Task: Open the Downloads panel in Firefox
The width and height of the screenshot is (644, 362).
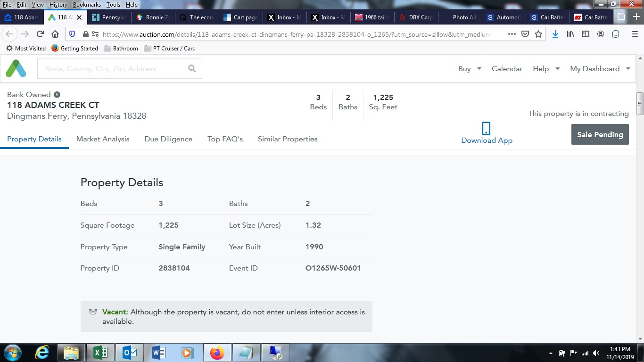Action: (555, 34)
